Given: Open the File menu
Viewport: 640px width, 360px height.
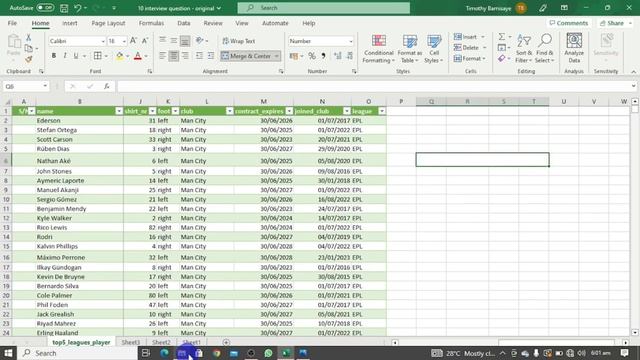Looking at the screenshot, I should (x=12, y=23).
